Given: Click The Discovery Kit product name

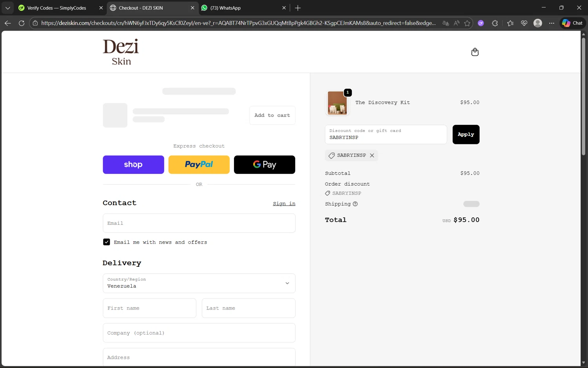Looking at the screenshot, I should tap(383, 102).
